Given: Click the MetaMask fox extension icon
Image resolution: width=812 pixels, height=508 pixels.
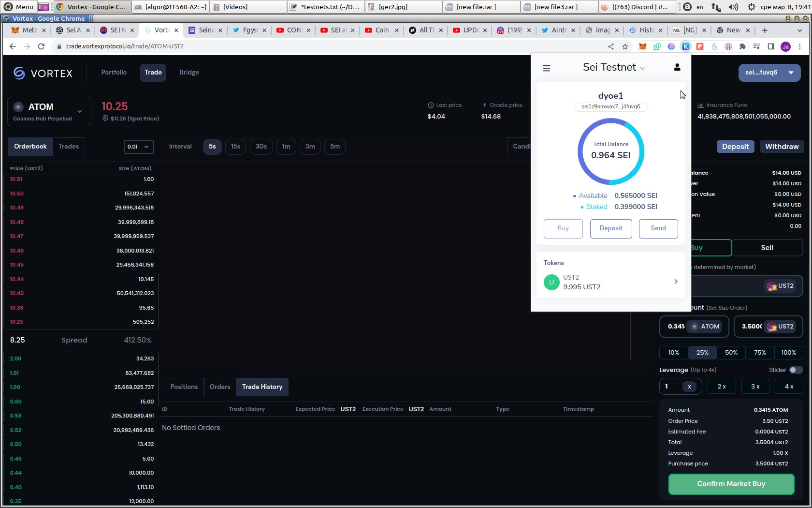Looking at the screenshot, I should (x=642, y=46).
